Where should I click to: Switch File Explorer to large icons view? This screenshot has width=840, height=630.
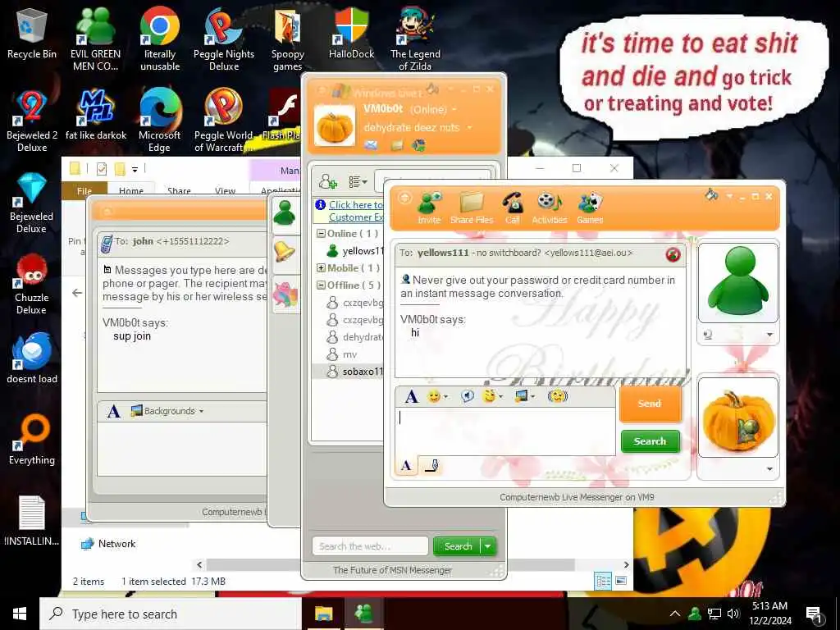pos(621,581)
